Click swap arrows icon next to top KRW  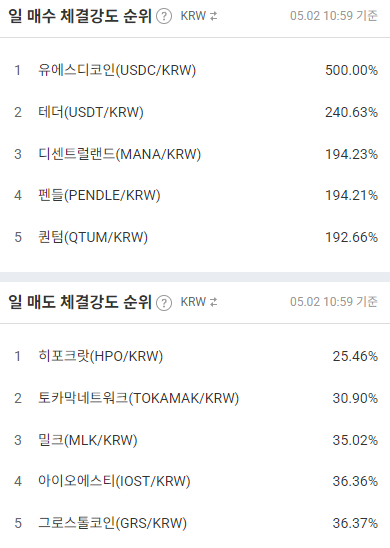click(x=213, y=16)
